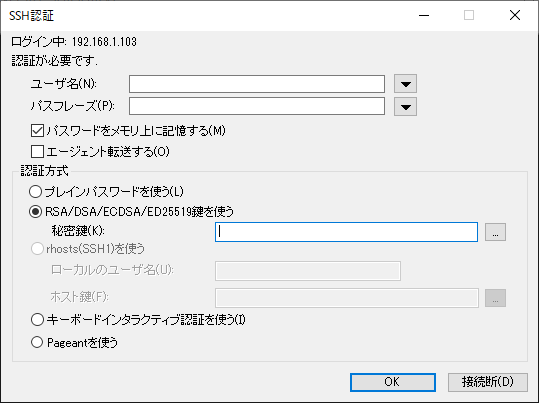
Task: Click the 秘密鍵 path input field
Action: (346, 232)
